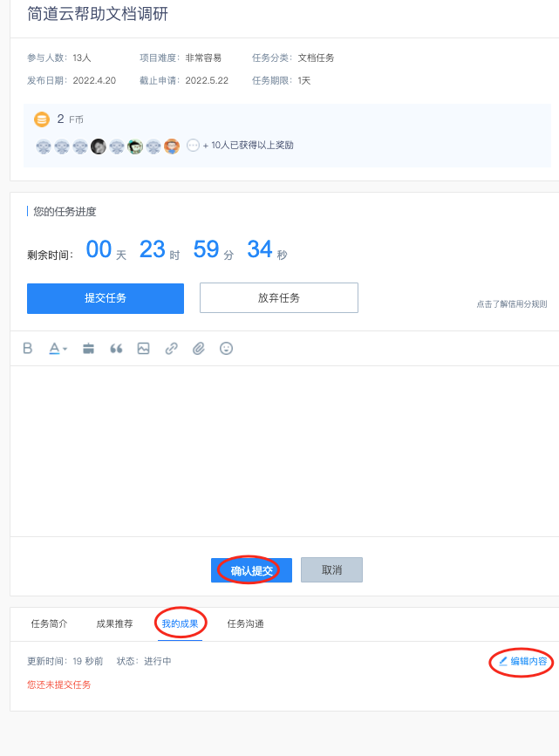Viewport: 559px width, 756px height.
Task: Click the 23 hours countdown value
Action: [x=153, y=249]
